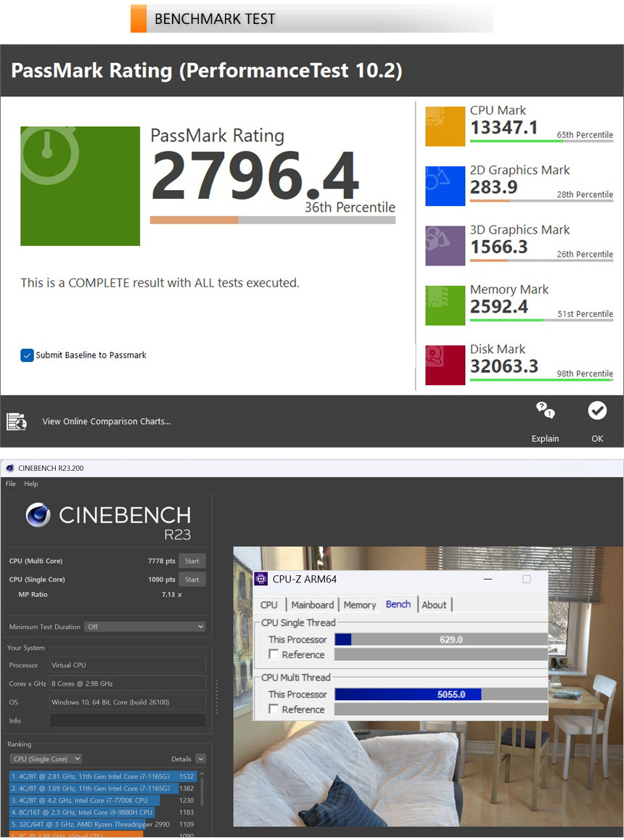Click the blue 2D Graphics Mark icon
This screenshot has height=840, width=624.
point(445,186)
